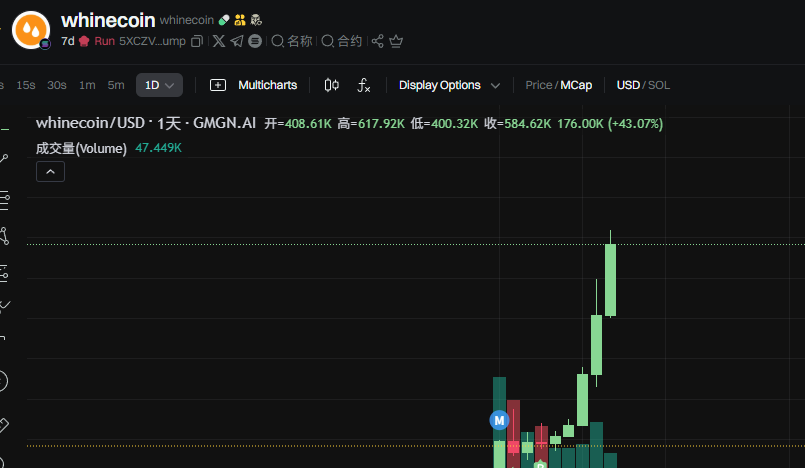Click the orange whinecoin token avatar
The image size is (805, 468).
31,30
